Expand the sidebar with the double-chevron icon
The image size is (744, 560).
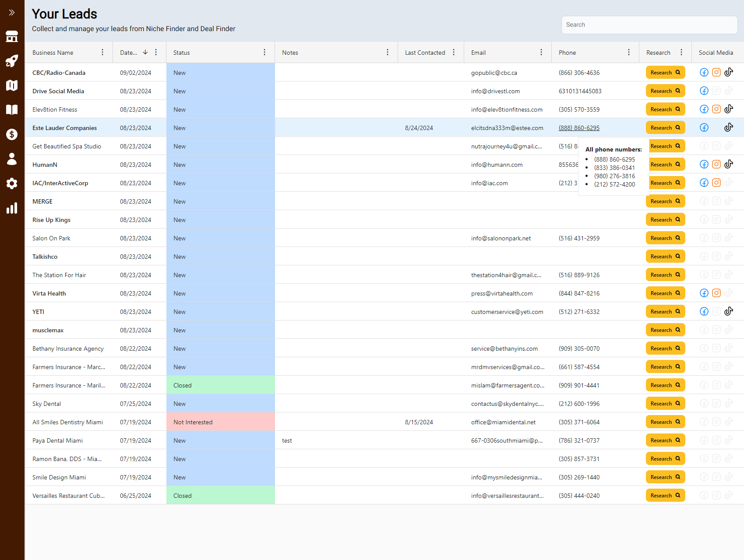click(x=12, y=13)
